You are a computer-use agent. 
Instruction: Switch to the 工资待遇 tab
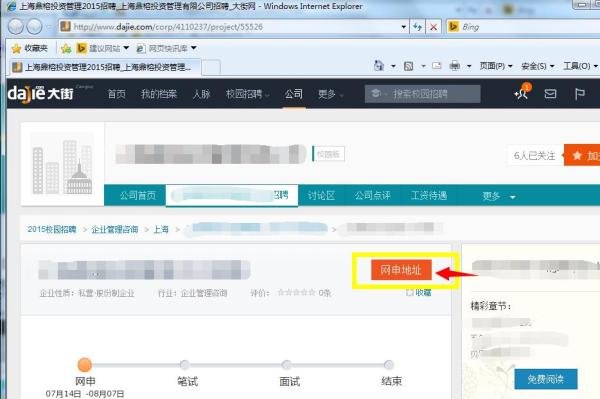coord(429,195)
